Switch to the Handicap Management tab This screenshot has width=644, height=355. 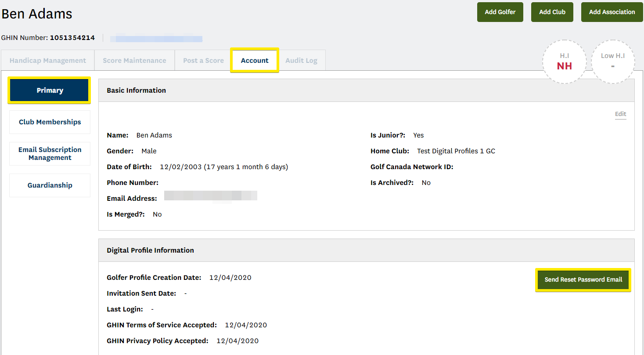click(48, 60)
